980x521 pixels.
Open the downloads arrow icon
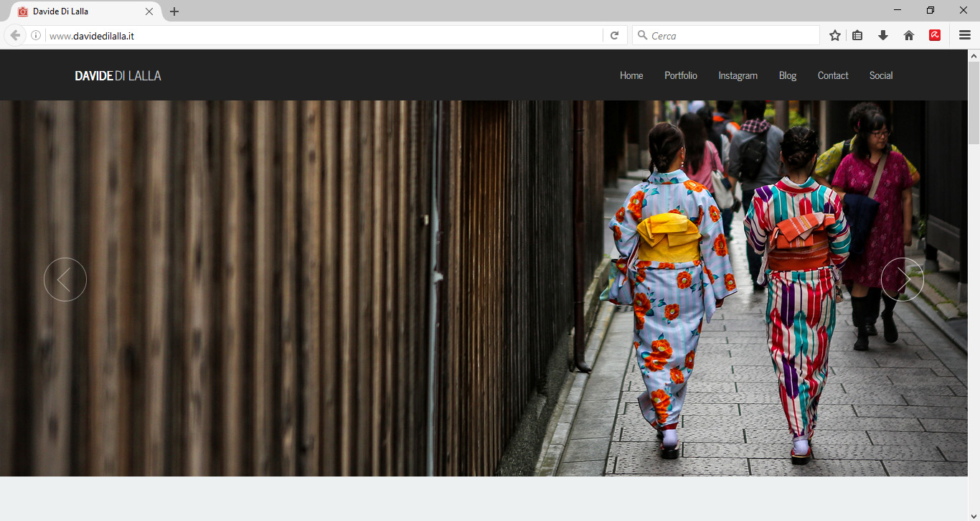click(x=883, y=35)
